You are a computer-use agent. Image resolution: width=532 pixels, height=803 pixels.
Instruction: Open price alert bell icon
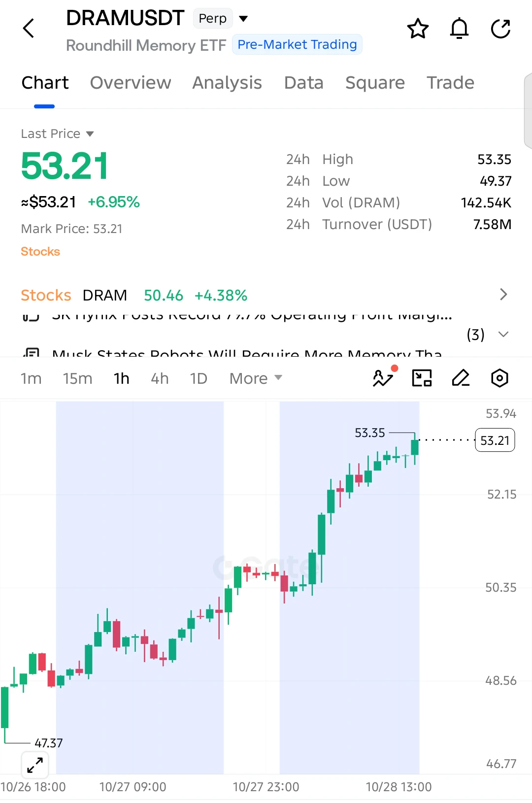coord(459,28)
